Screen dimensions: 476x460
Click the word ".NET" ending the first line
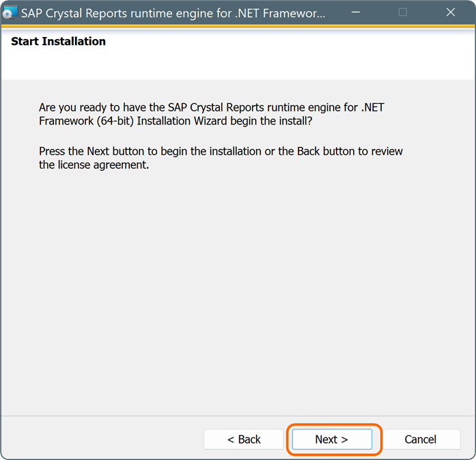tap(373, 107)
